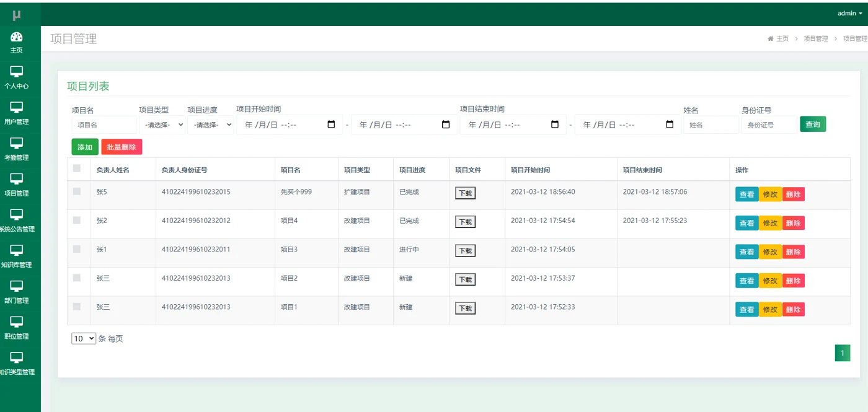Open the rows-per-page dropdown showing 10
The width and height of the screenshot is (868, 412).
click(x=84, y=339)
